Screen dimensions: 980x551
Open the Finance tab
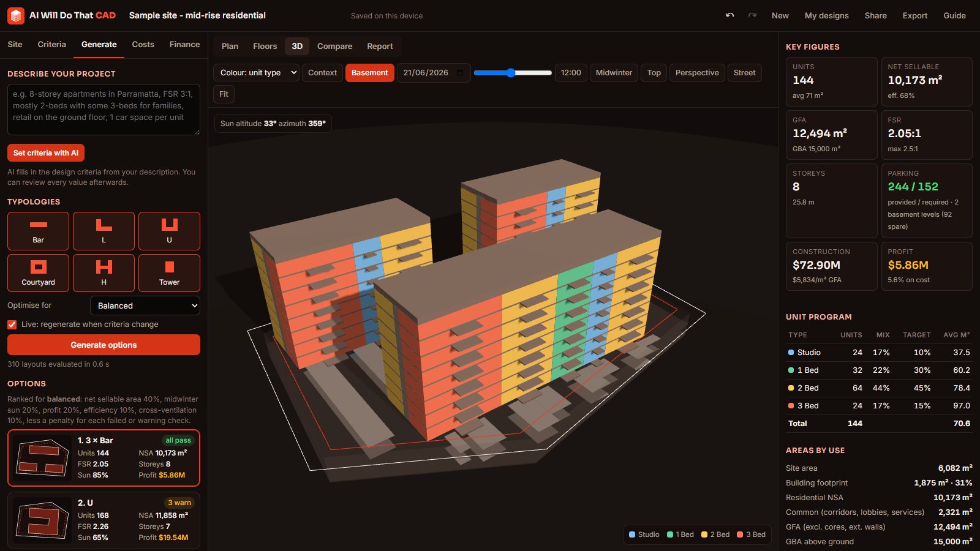pyautogui.click(x=184, y=45)
